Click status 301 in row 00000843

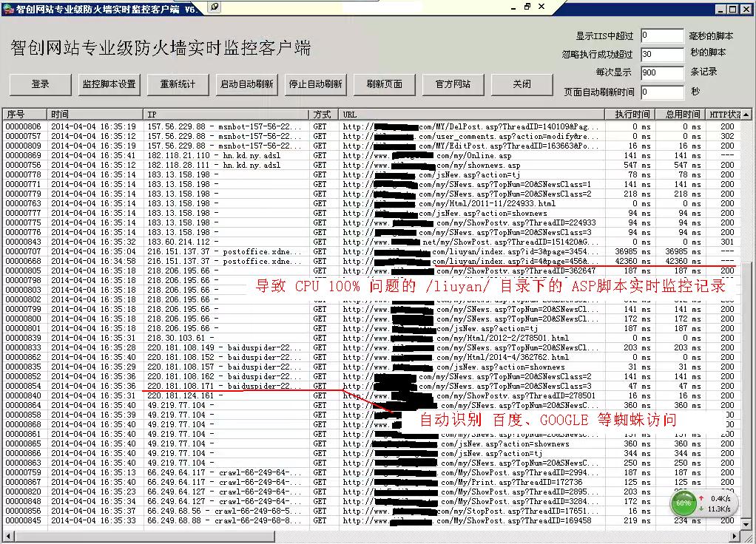727,242
